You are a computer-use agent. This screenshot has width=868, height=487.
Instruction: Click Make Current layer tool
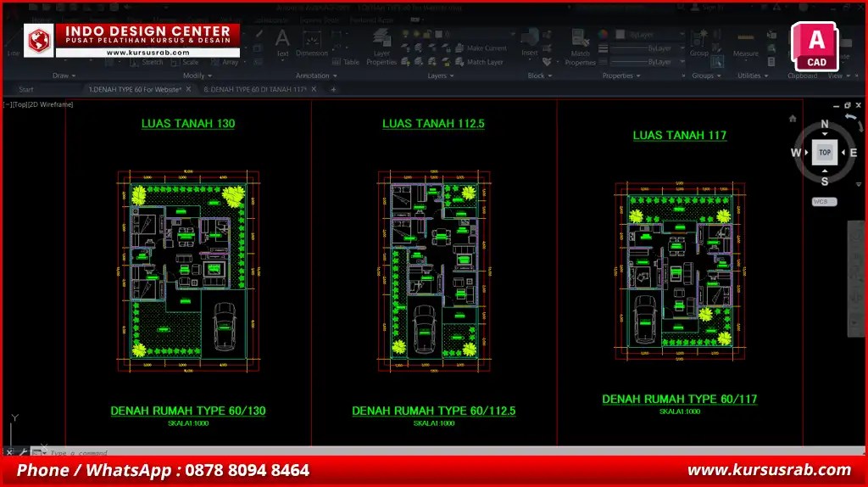pos(481,48)
